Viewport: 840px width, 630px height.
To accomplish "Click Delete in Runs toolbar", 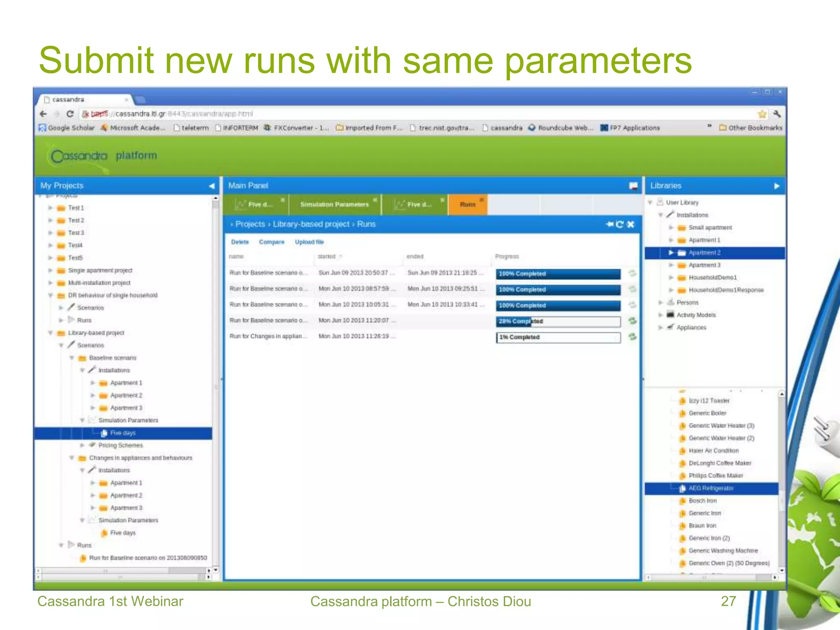I will coord(240,242).
